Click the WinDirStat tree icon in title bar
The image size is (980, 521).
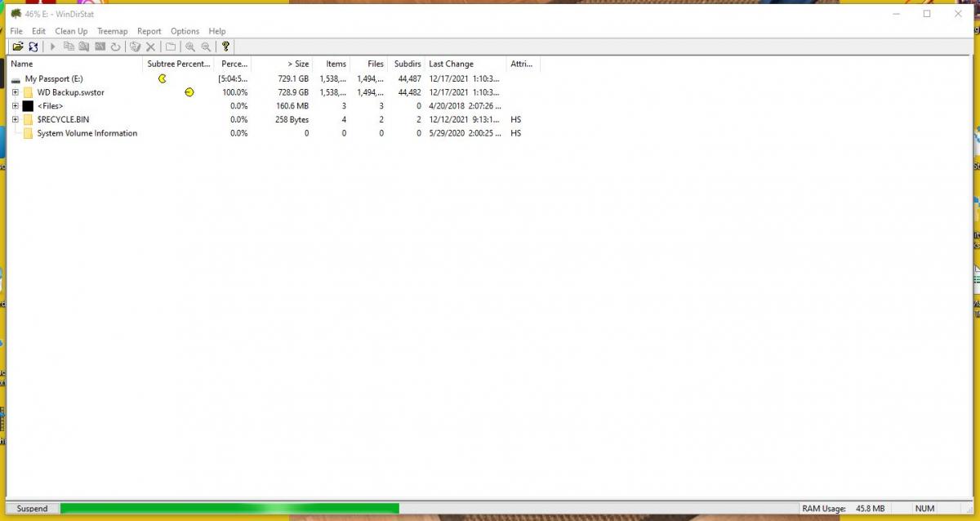click(16, 13)
